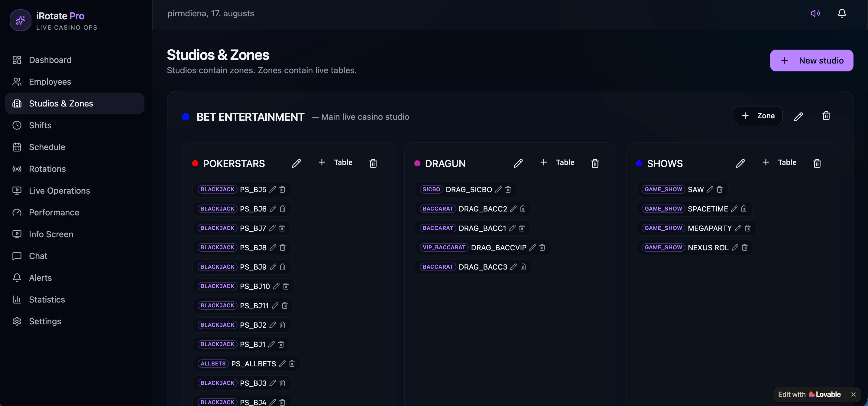The height and width of the screenshot is (406, 868).
Task: Click the New studio button
Action: 811,61
